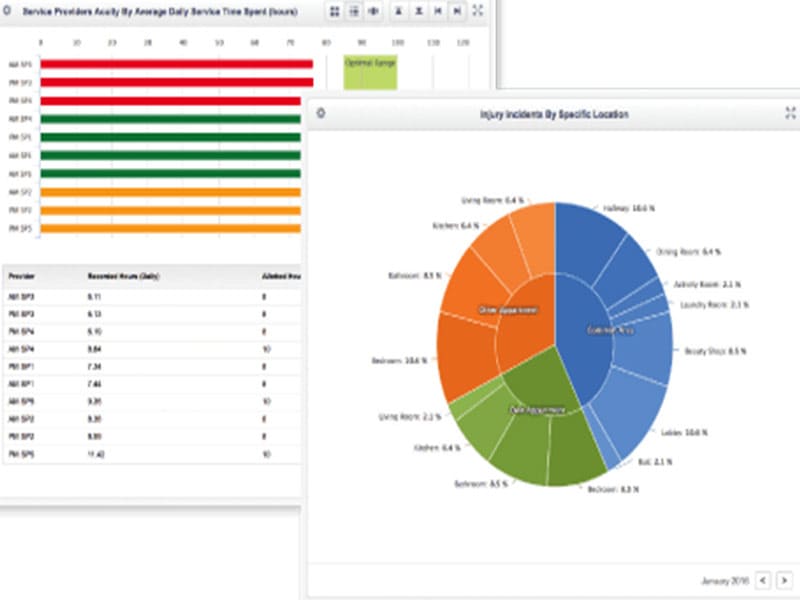Go to next month in date navigator
The width and height of the screenshot is (800, 600).
[784, 580]
